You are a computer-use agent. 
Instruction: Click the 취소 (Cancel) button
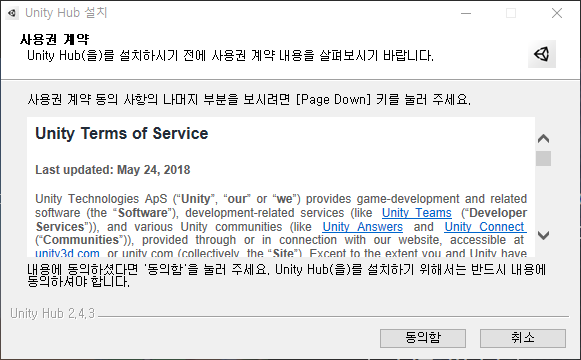click(523, 338)
